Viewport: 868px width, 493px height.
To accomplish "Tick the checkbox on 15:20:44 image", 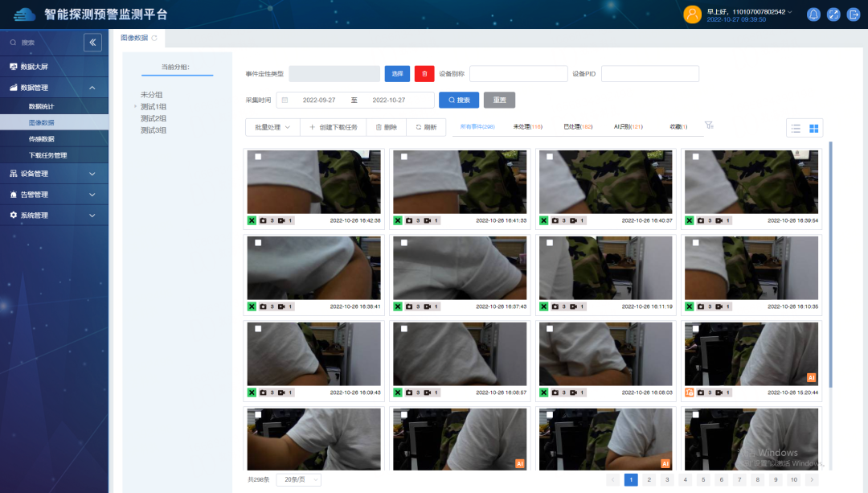I will [696, 329].
